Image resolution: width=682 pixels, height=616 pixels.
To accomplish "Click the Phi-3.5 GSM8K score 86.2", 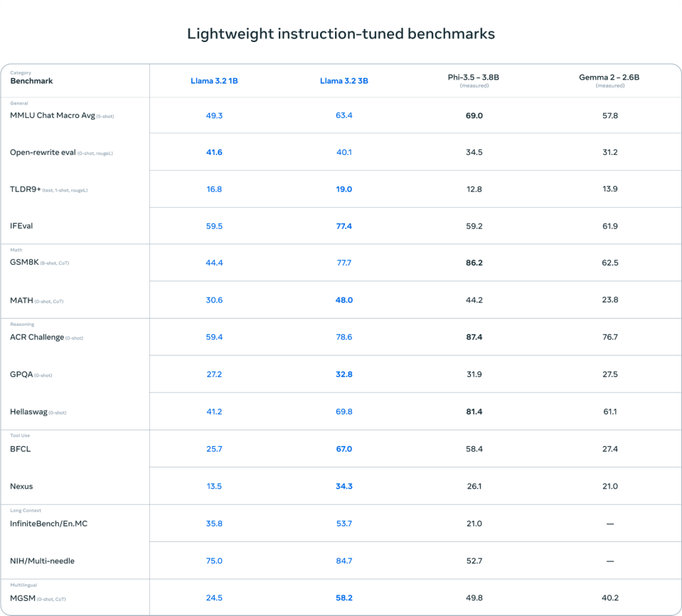I will tap(474, 263).
